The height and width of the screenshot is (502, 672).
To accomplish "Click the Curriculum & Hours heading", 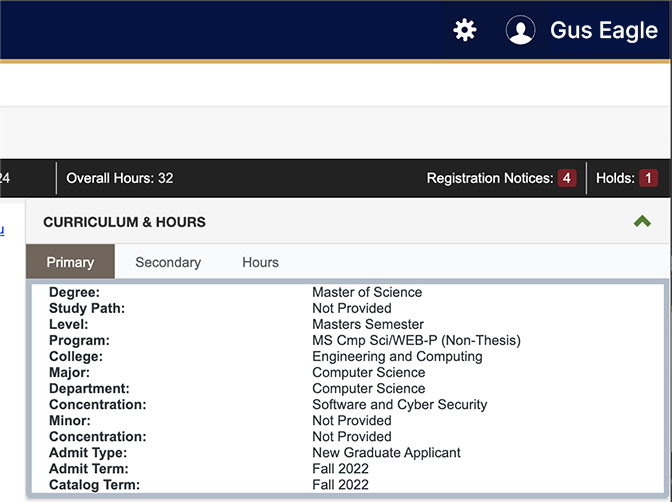I will [124, 222].
